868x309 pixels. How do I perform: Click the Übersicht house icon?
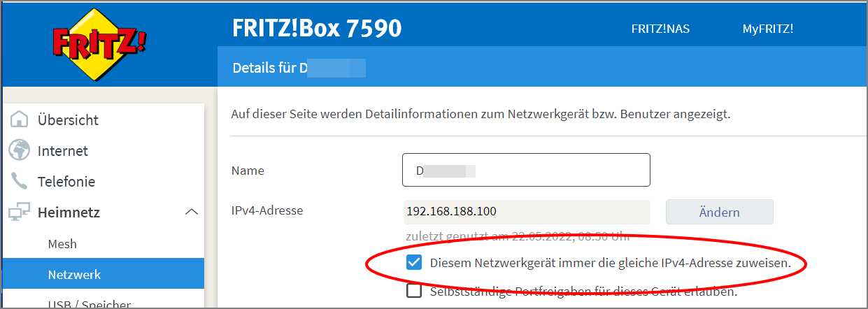[20, 120]
